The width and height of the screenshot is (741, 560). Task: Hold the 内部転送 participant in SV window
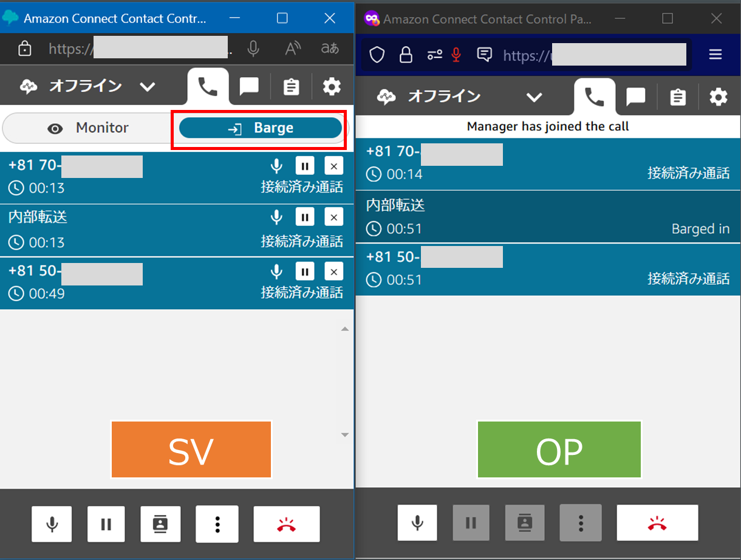pyautogui.click(x=305, y=217)
